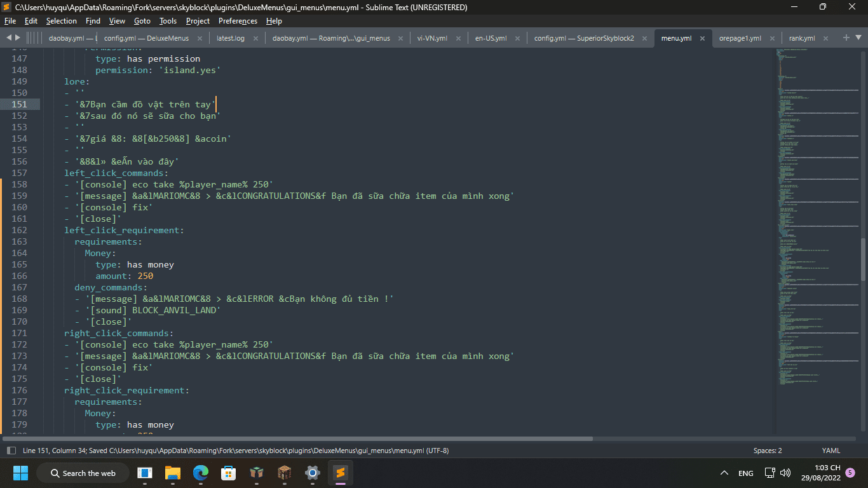Viewport: 868px width, 488px height.
Task: Open the Settings gear app in the taskbar
Action: point(312,473)
